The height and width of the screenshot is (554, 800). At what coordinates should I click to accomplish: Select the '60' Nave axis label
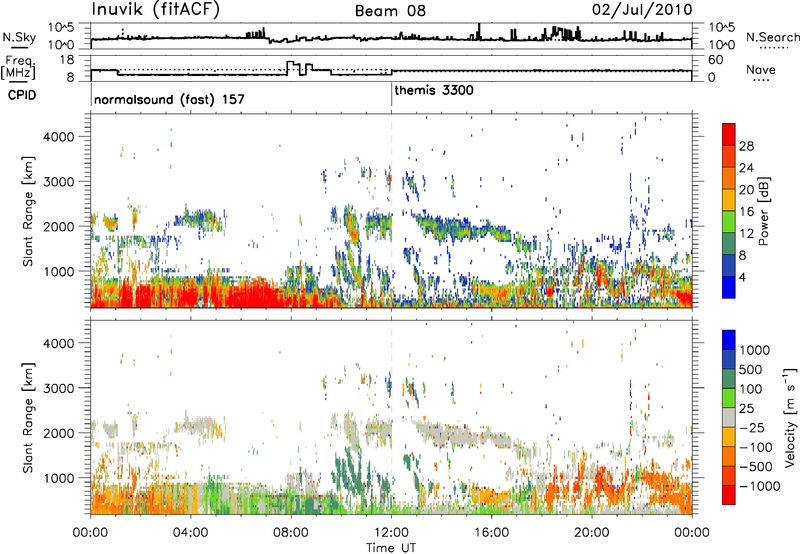click(x=715, y=60)
